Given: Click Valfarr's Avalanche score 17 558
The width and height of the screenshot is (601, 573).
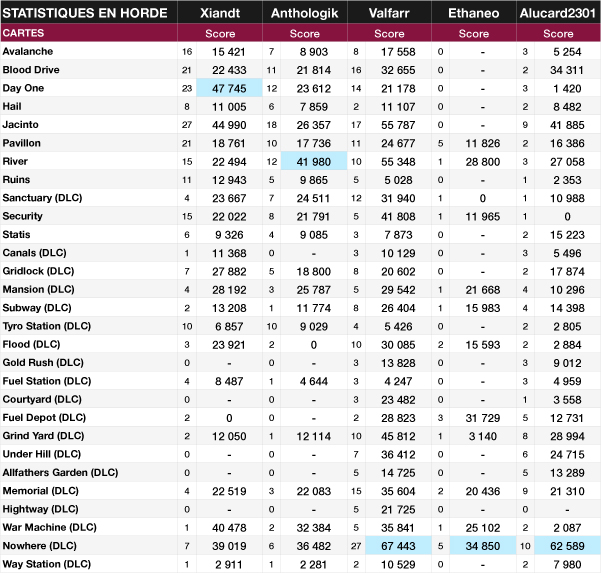Looking at the screenshot, I should (x=398, y=52).
